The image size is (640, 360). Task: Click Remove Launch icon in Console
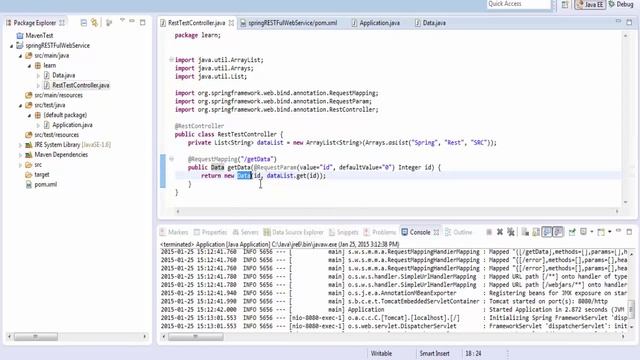(x=500, y=232)
